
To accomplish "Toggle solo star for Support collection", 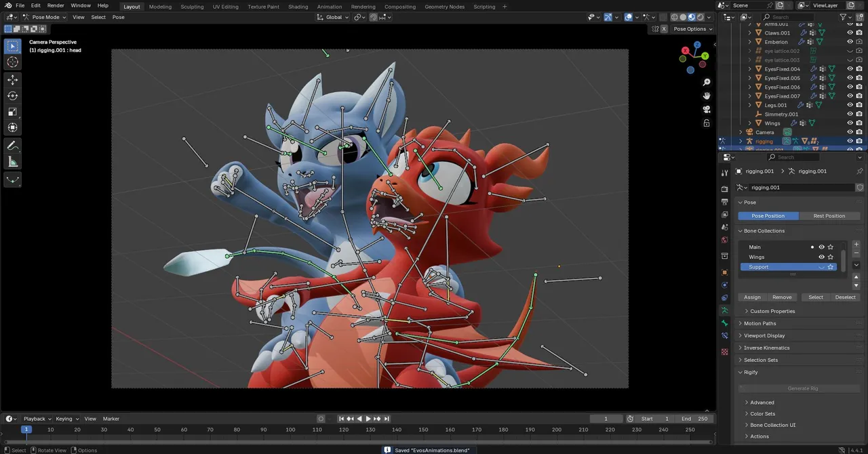I will click(x=831, y=267).
